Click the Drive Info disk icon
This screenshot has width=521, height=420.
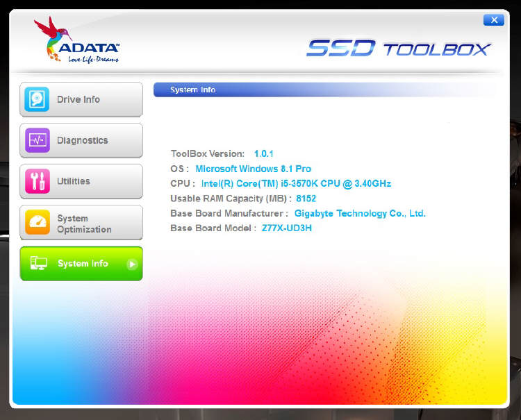coord(37,99)
